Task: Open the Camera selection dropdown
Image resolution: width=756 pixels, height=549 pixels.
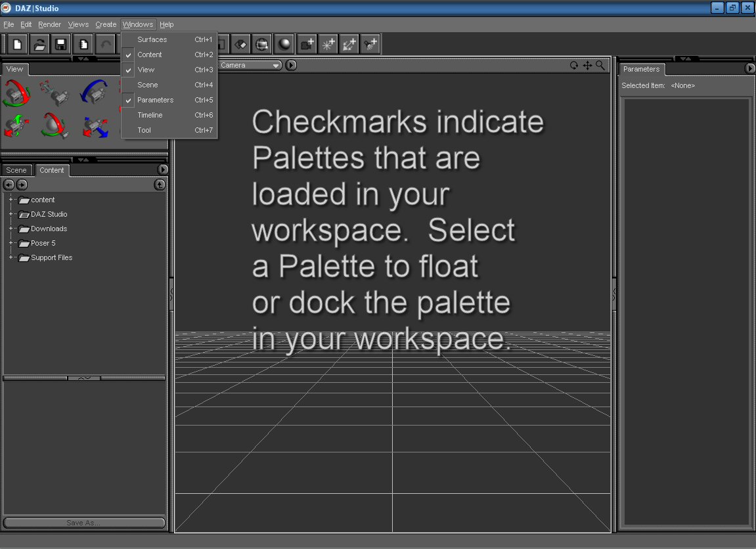Action: coord(250,65)
